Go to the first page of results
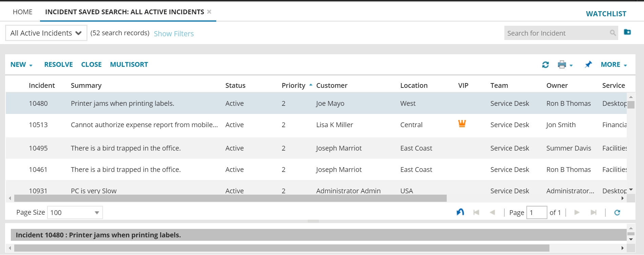 [x=476, y=213]
